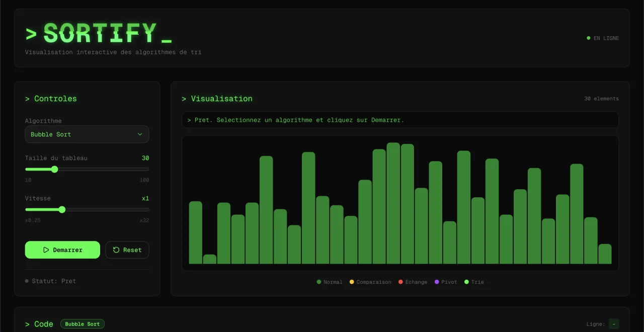Viewport: 644px width, 332px height.
Task: Click the red Echange legend dot
Action: pos(400,282)
